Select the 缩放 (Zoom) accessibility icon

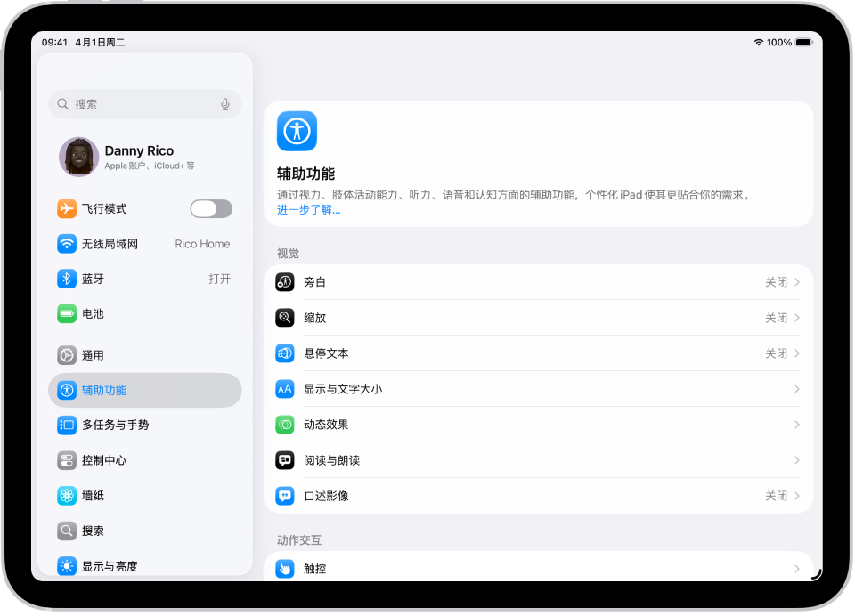285,317
